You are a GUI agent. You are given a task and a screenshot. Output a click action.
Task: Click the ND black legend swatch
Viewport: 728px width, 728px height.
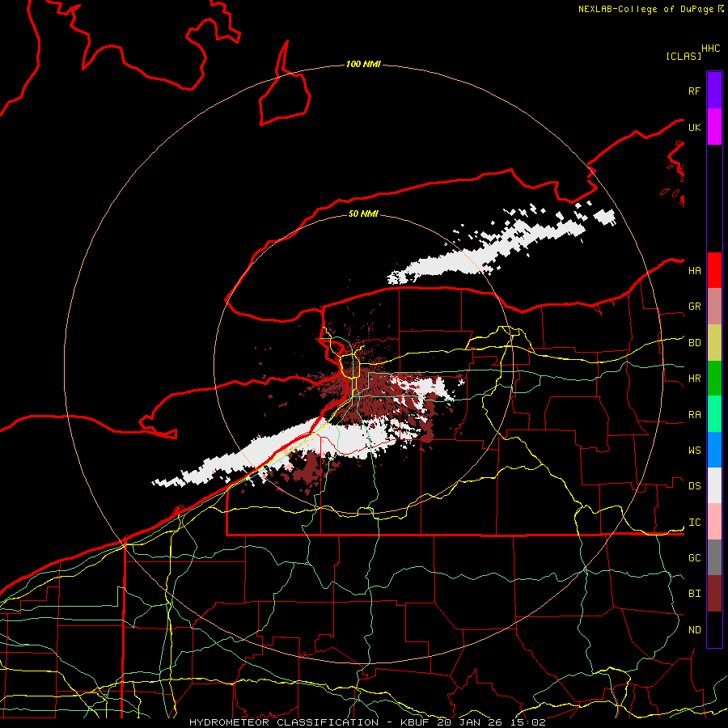[714, 629]
